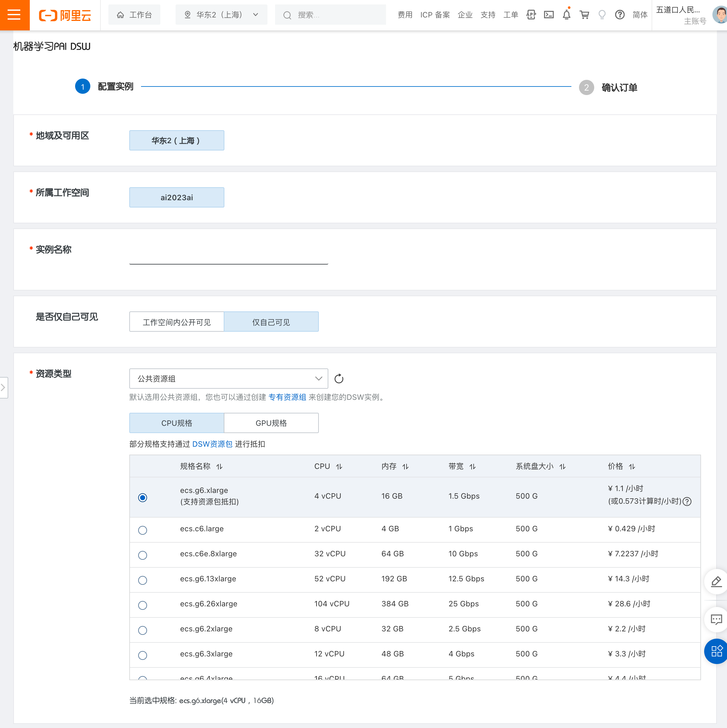Open the cloud shell terminal icon

pyautogui.click(x=549, y=15)
